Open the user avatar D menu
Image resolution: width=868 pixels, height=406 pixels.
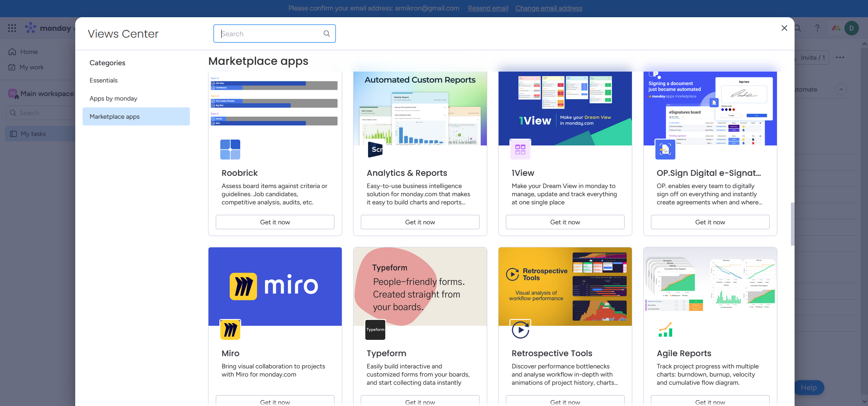click(x=852, y=28)
